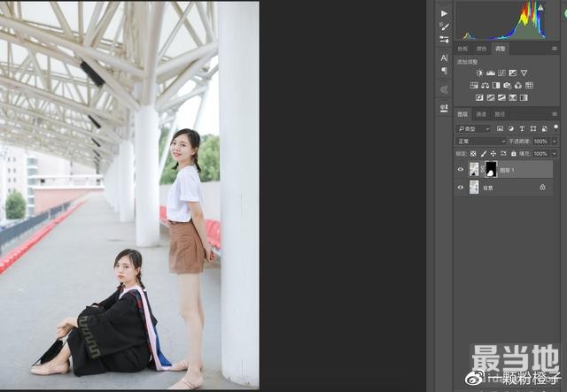Switch to the Paths tab
This screenshot has width=567, height=392.
pos(500,114)
